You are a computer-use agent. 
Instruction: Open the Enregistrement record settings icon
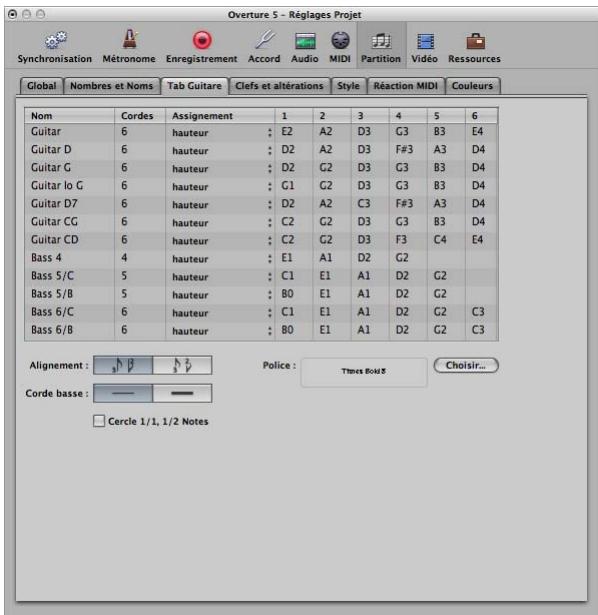[202, 47]
